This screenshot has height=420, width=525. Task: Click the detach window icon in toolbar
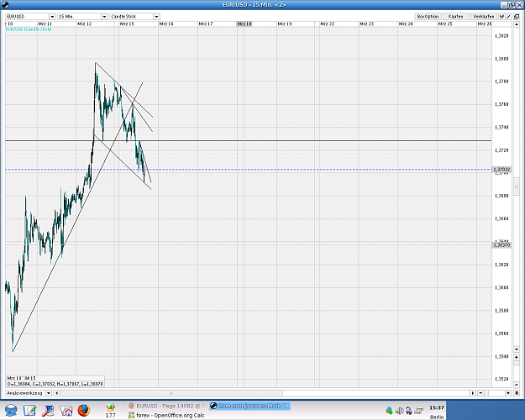[517, 17]
